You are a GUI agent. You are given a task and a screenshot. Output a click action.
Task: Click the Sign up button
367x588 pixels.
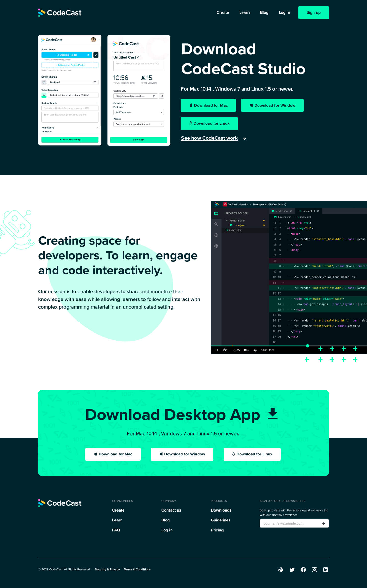(x=313, y=12)
